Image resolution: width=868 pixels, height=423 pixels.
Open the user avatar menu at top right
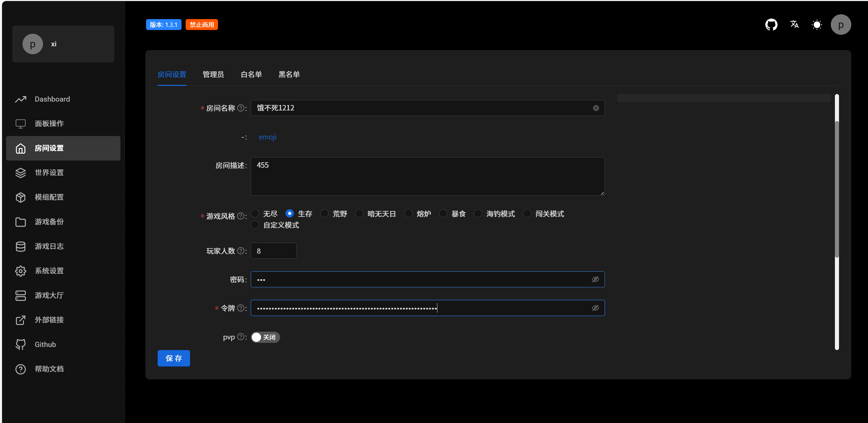(x=841, y=25)
